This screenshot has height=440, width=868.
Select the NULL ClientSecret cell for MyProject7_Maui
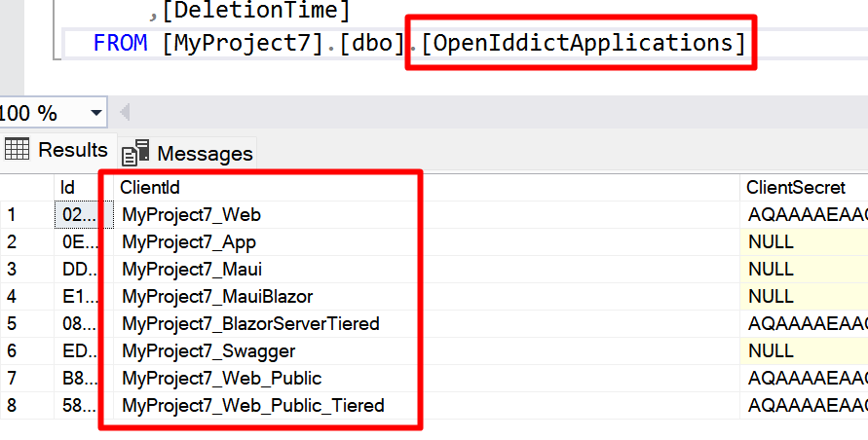(771, 269)
